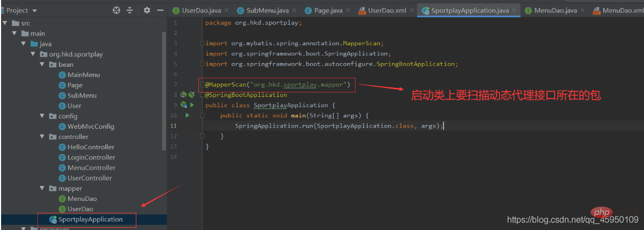Switch to MenuDao.java tab
644x230 pixels.
tap(555, 11)
